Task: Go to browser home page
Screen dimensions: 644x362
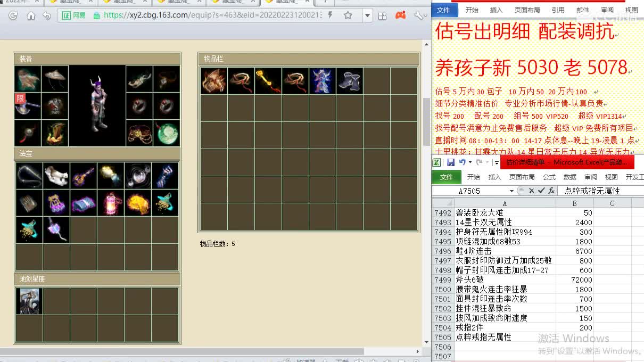Action: (x=31, y=15)
